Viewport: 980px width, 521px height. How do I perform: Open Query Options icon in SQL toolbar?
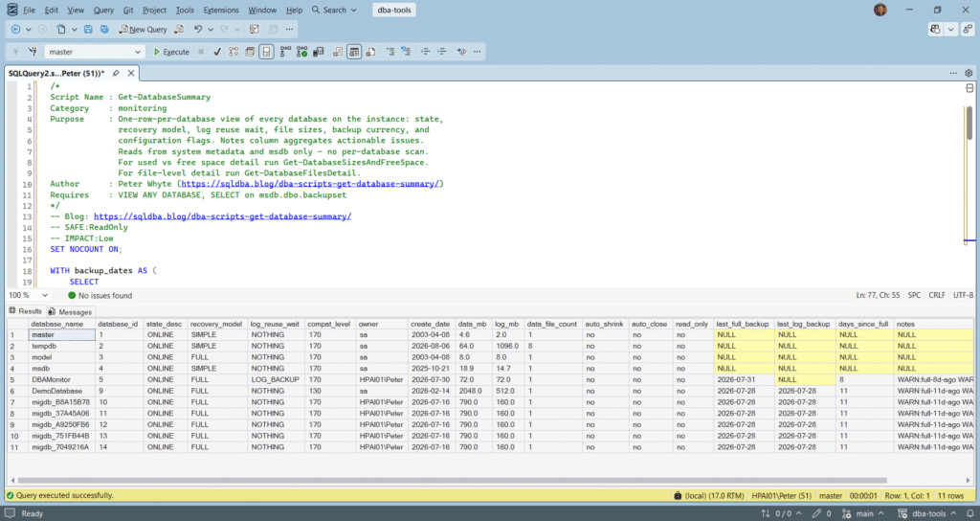pos(250,52)
